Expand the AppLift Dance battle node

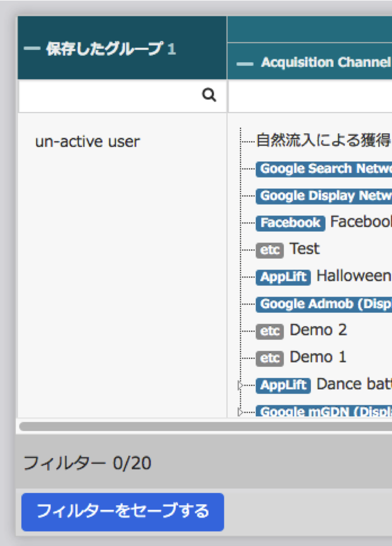(240, 385)
